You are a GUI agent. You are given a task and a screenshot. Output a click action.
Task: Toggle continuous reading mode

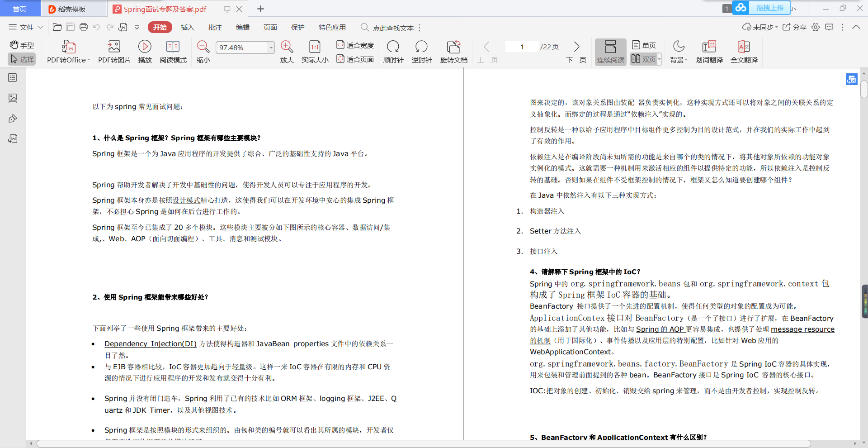click(610, 52)
